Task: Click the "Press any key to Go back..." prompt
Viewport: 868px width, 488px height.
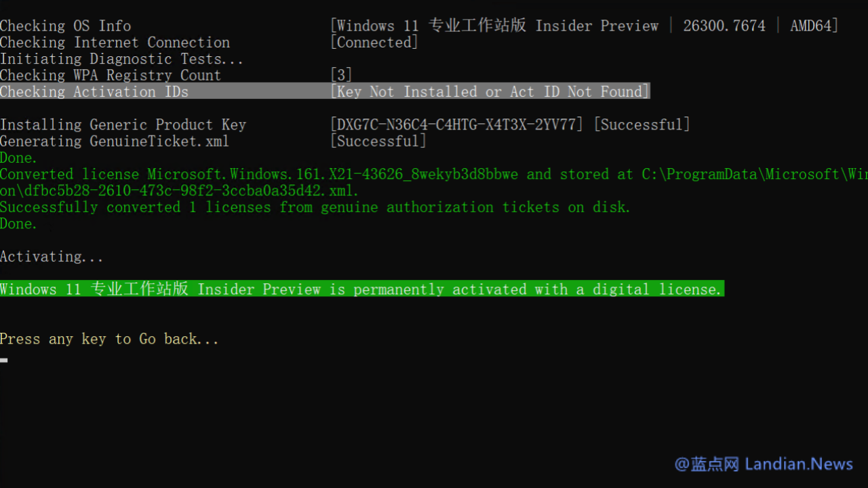Action: 109,339
